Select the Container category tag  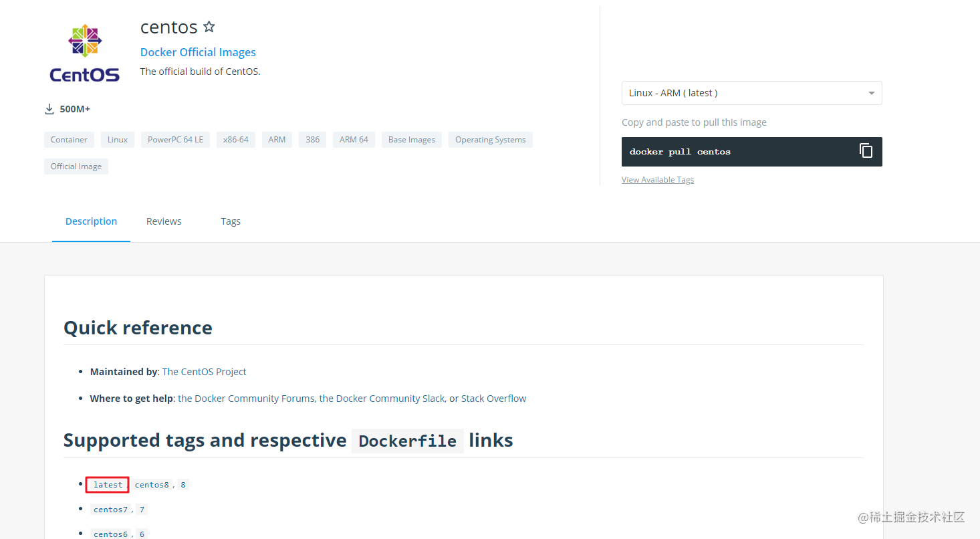point(69,140)
